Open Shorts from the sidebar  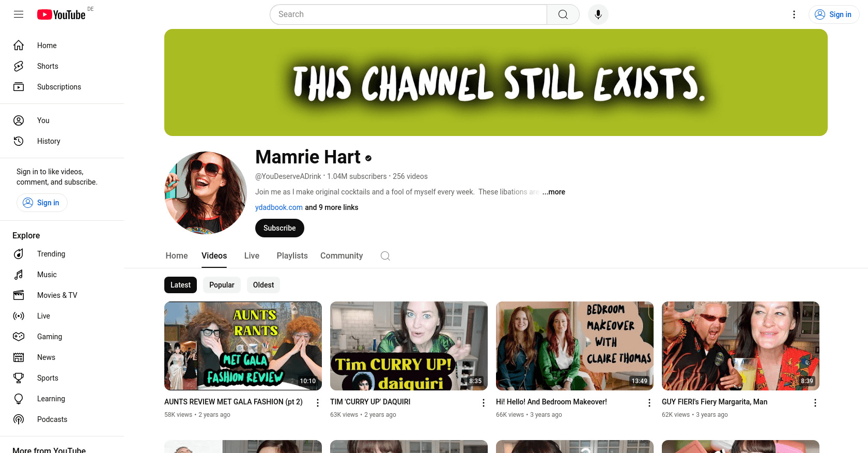point(48,66)
